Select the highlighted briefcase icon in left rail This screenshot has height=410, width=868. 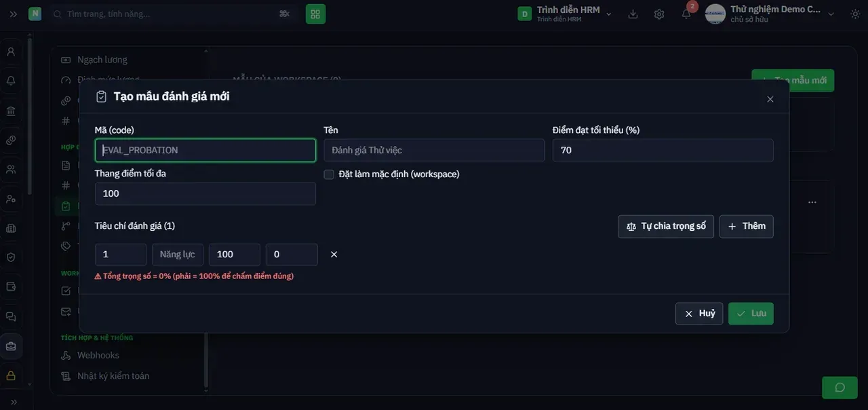(11, 346)
